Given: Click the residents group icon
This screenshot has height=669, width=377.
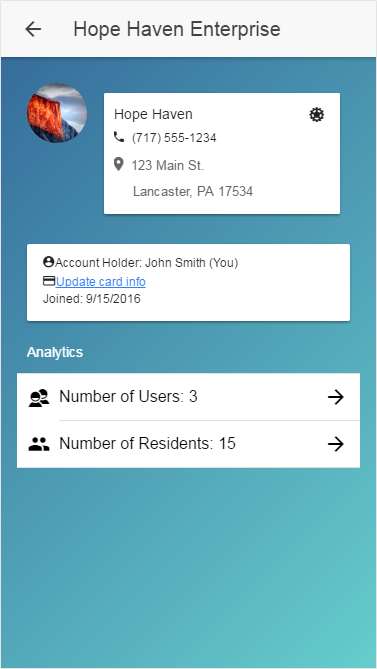Looking at the screenshot, I should [x=39, y=444].
